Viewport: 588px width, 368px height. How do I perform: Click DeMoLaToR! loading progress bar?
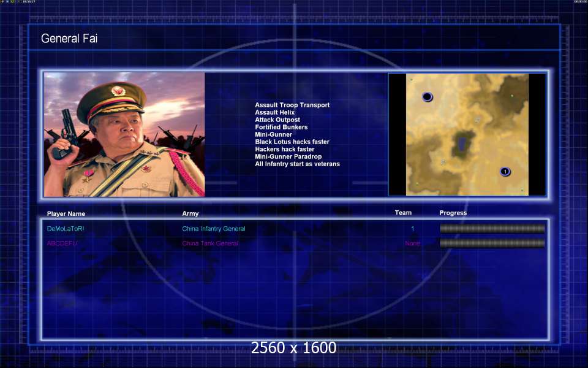point(492,229)
